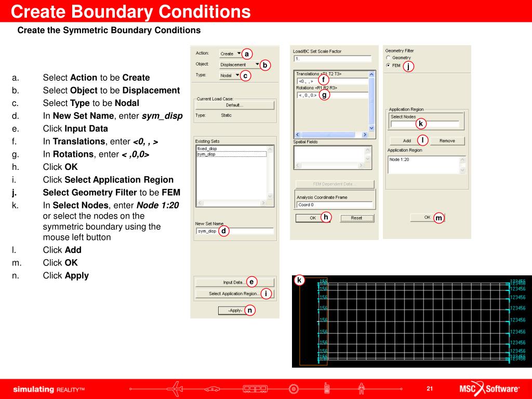Select the Geometry filter radio button
This screenshot has height=399, width=532.
(x=389, y=58)
